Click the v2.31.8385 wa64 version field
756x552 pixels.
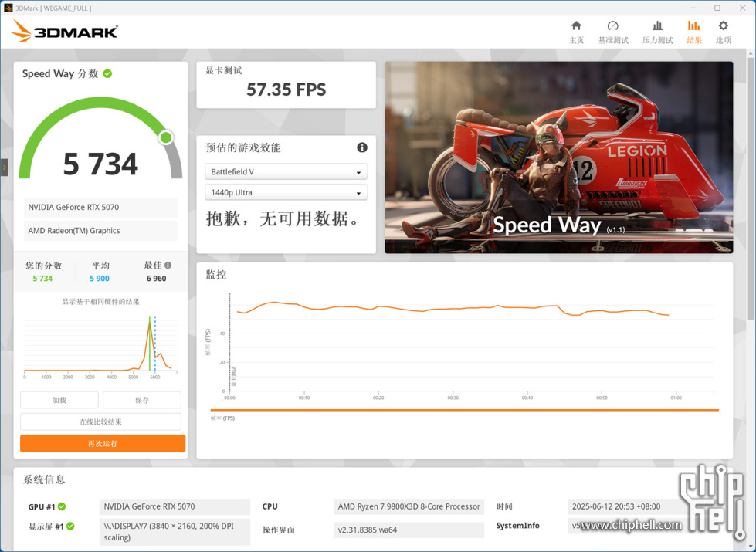409,530
